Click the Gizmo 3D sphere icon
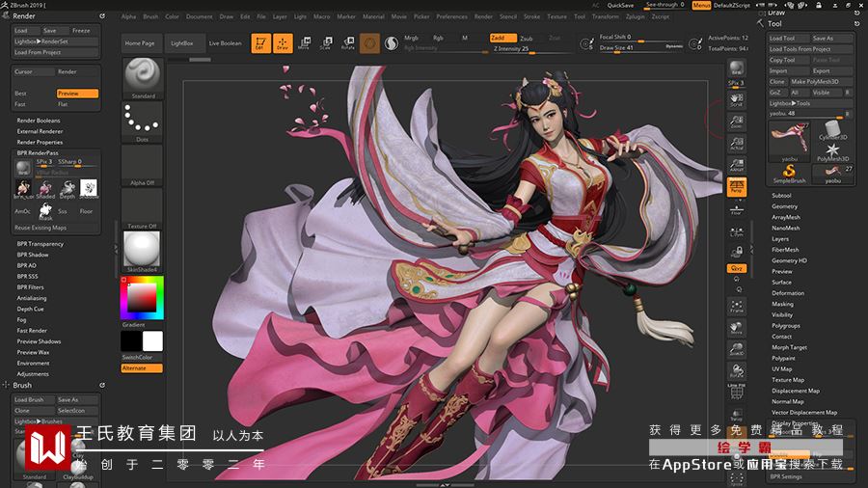The image size is (868, 488). tap(369, 42)
